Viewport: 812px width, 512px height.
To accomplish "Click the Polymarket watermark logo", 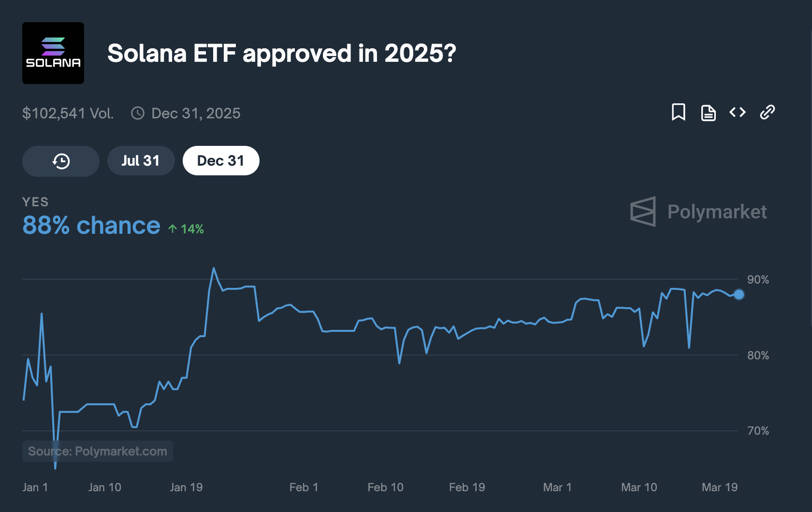I will tap(698, 212).
